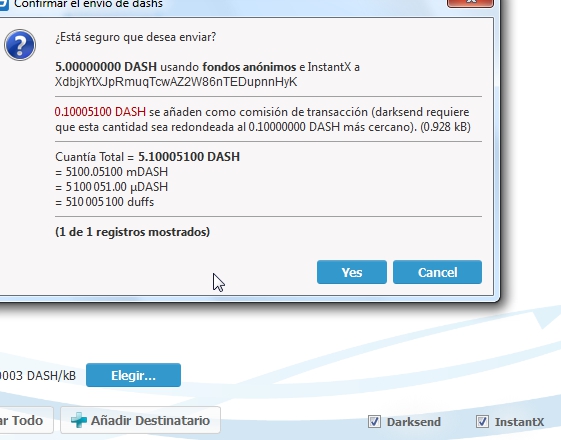The image size is (561, 440).
Task: Click the dialog title bar app icon
Action: [4, 4]
